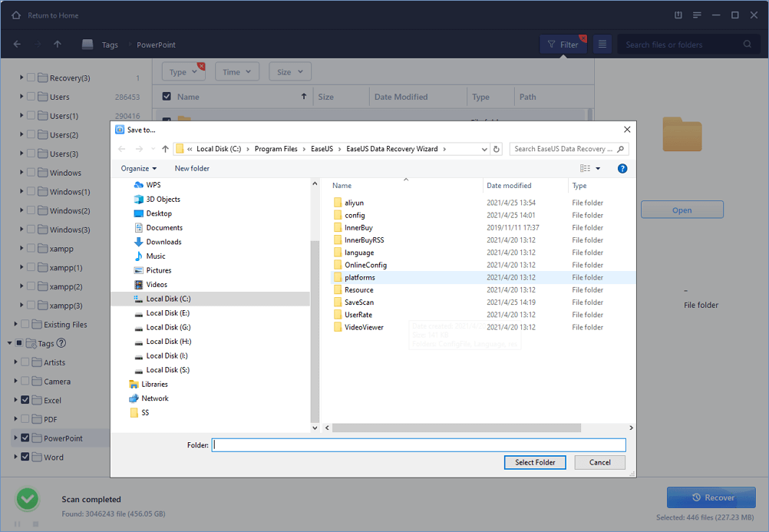Click the EaseUS feedback upload icon
769x532 pixels.
click(x=678, y=15)
